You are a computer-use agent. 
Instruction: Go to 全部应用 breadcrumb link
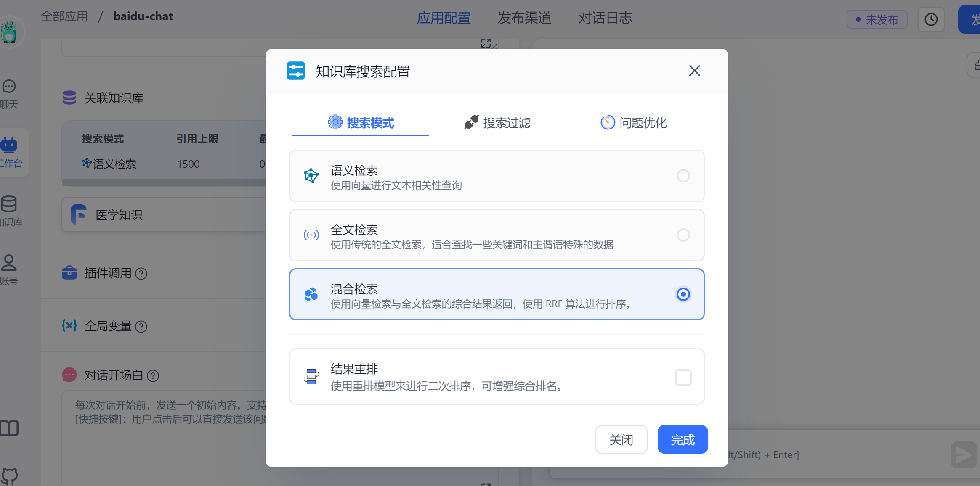click(64, 16)
